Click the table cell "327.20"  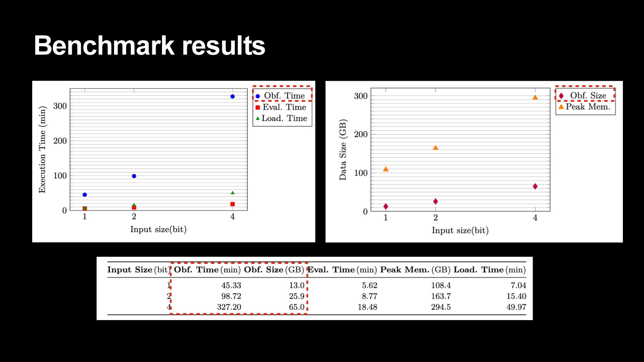click(229, 307)
